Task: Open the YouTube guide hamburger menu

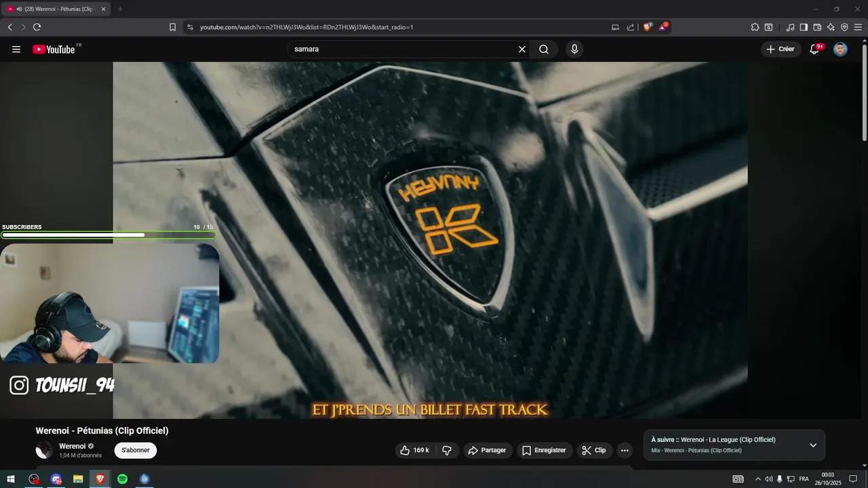Action: pos(16,49)
